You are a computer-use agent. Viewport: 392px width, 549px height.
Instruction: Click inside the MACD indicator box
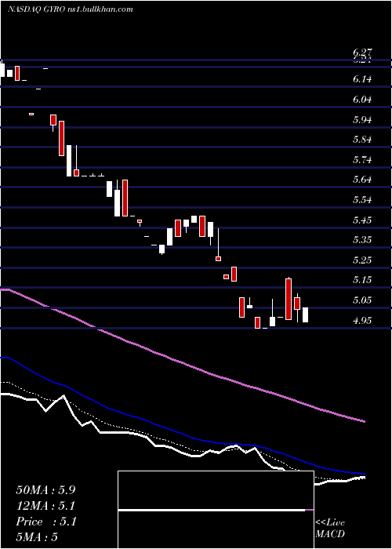tap(216, 510)
